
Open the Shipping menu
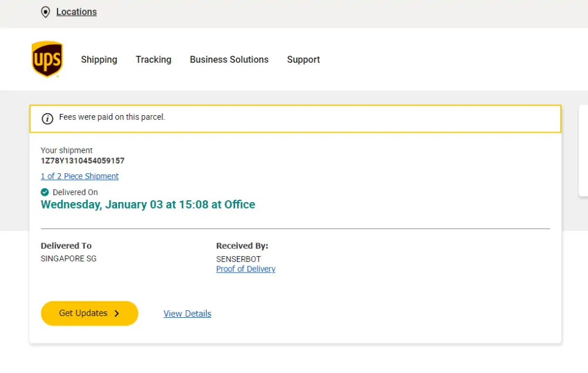[99, 59]
